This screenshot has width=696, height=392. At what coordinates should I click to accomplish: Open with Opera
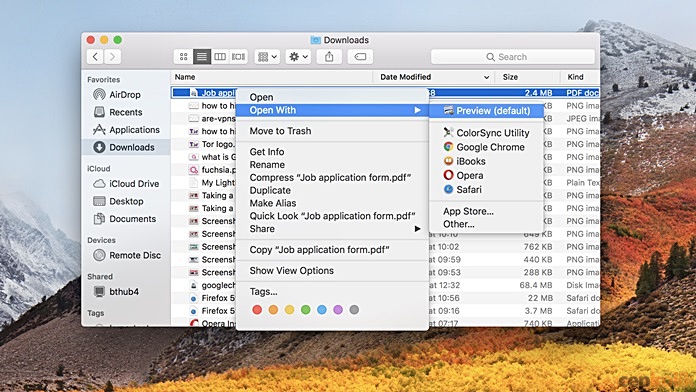point(486,175)
